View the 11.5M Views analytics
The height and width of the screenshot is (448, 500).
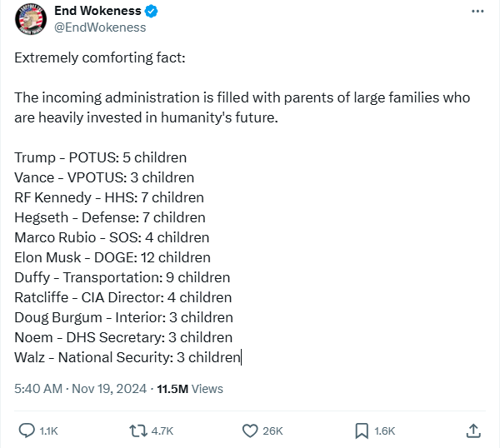tap(190, 388)
